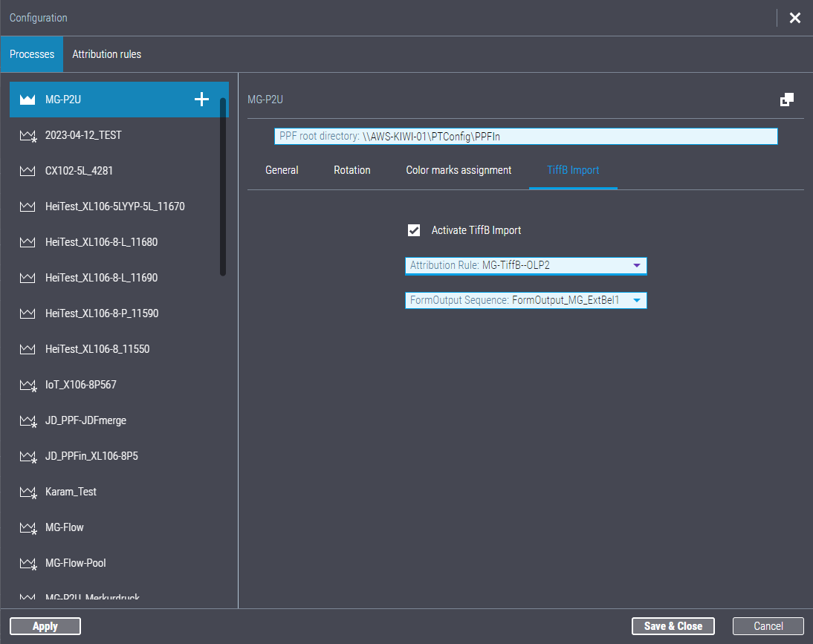Click the process chart icon beside MG-P2U

tap(27, 99)
